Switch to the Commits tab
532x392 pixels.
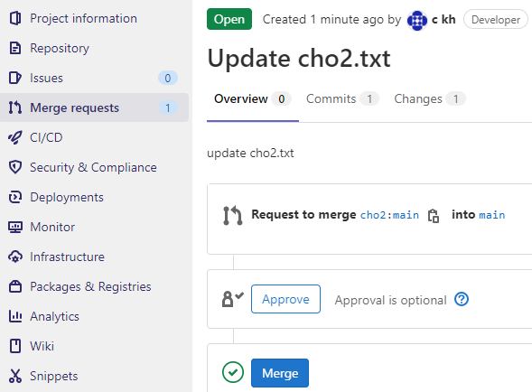coord(342,98)
